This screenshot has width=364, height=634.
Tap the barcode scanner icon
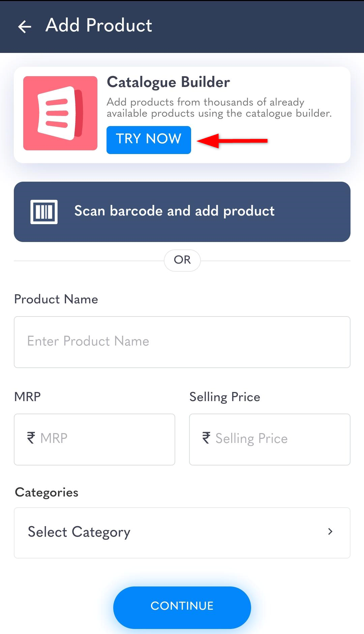[x=44, y=212]
